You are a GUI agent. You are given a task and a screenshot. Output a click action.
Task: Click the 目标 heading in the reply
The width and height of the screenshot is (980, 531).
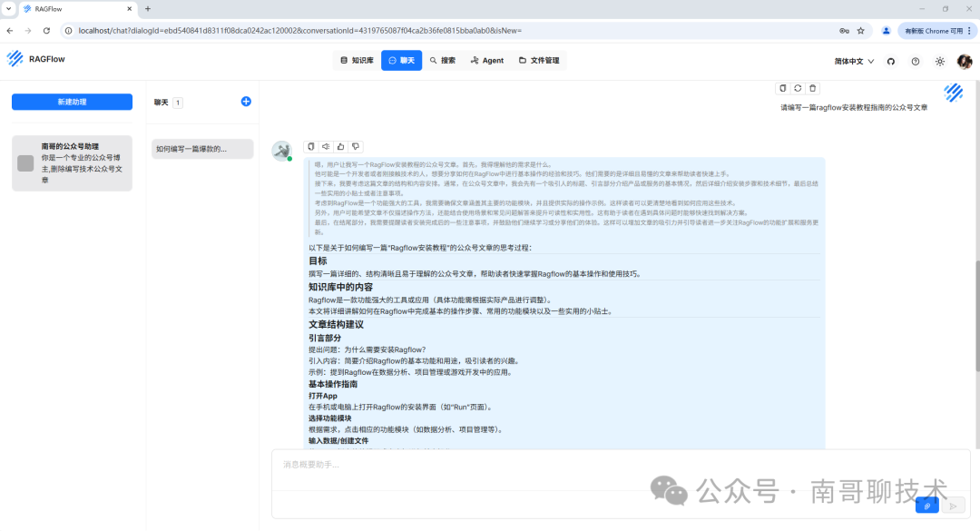coord(318,261)
